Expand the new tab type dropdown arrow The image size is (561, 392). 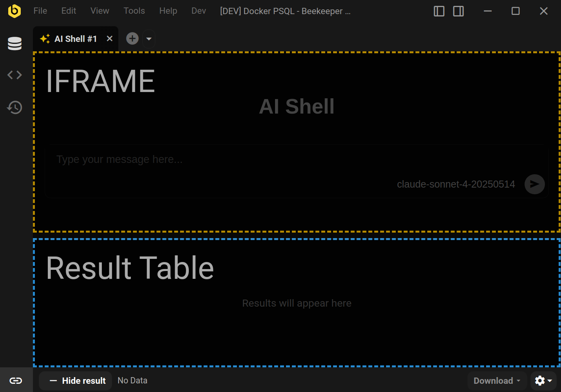point(149,39)
